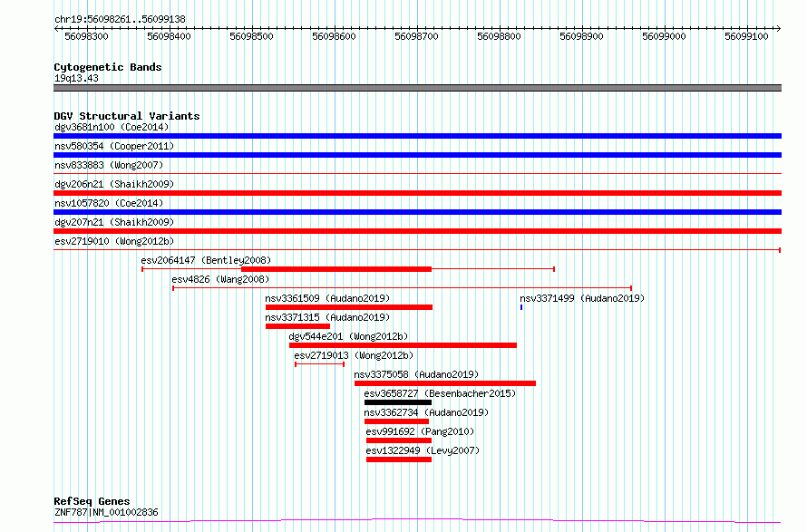Click the 56098600 ruler position

pos(334,36)
